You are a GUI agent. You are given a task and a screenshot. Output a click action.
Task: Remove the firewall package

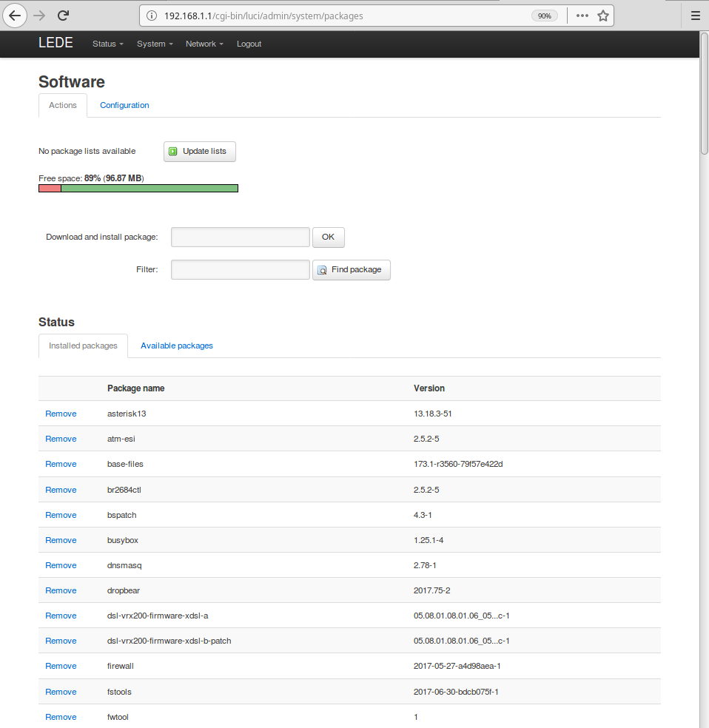click(61, 666)
